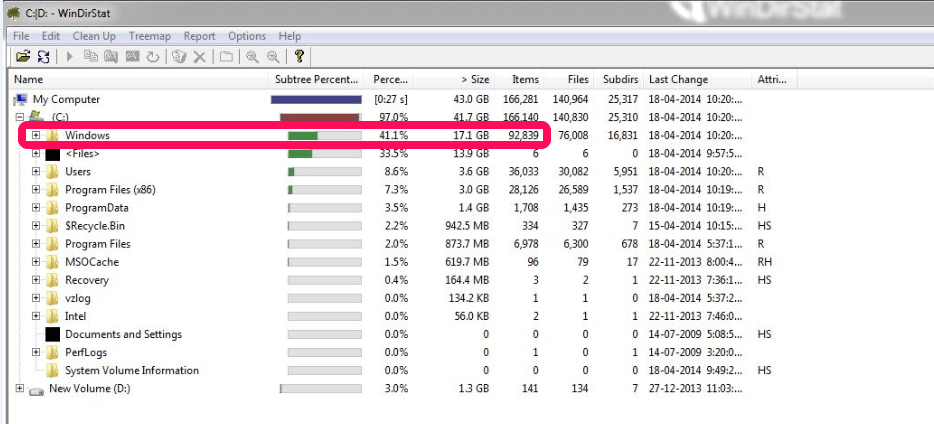Click the 942.5 MB size cell

click(467, 226)
